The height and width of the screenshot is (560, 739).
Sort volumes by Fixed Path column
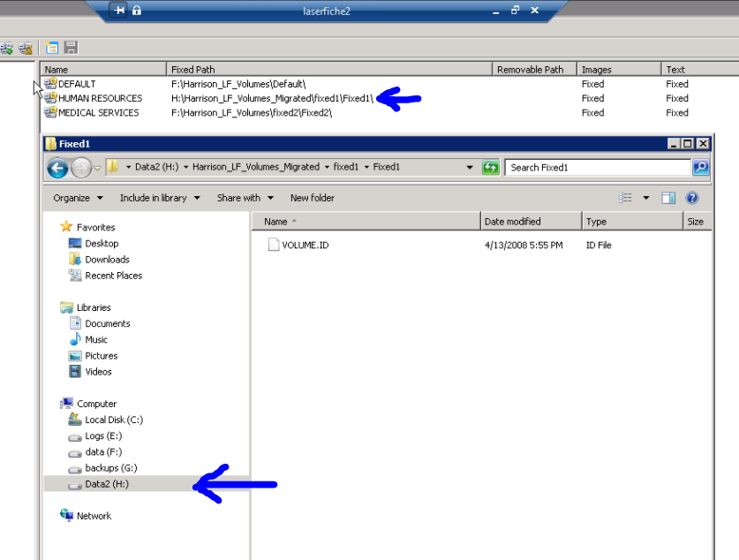(329, 69)
